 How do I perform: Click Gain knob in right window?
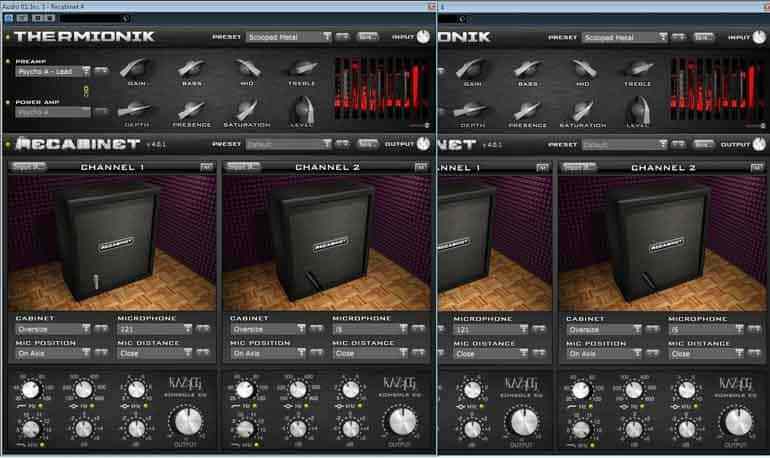click(x=471, y=68)
